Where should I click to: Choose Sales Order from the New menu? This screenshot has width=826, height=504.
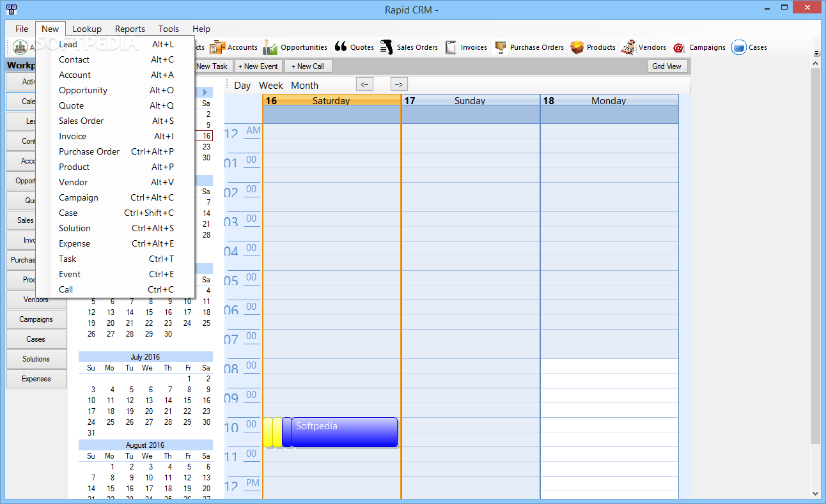click(116, 121)
